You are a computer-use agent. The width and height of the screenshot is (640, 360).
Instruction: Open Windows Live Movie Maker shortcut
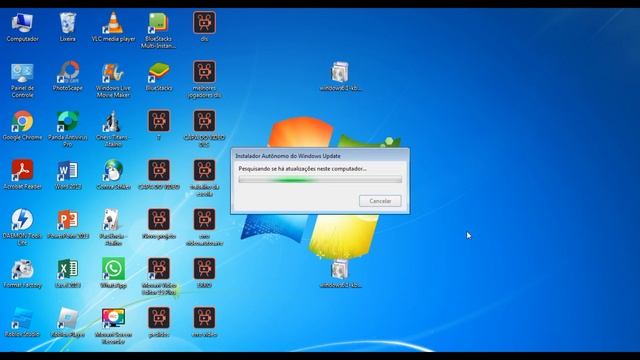pos(113,80)
